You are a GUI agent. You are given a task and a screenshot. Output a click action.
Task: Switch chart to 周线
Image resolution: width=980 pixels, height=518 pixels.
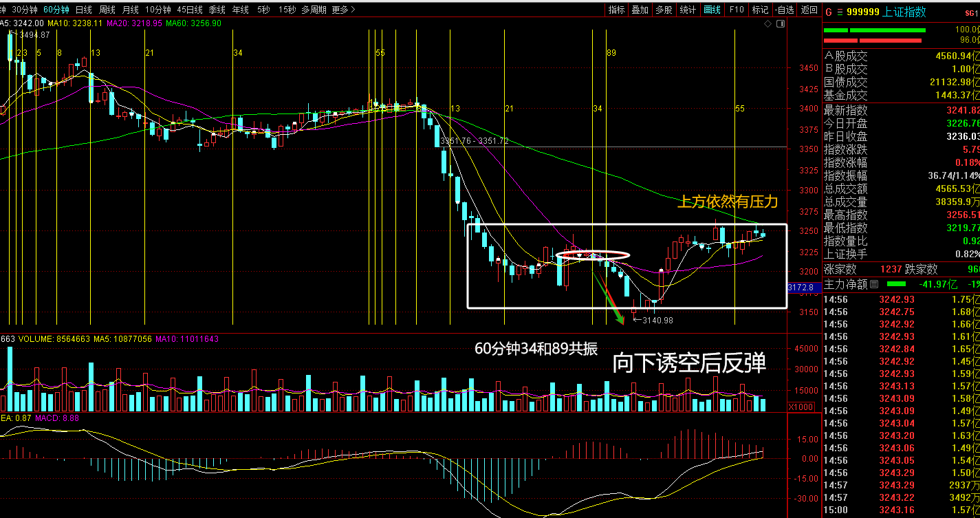[x=107, y=10]
